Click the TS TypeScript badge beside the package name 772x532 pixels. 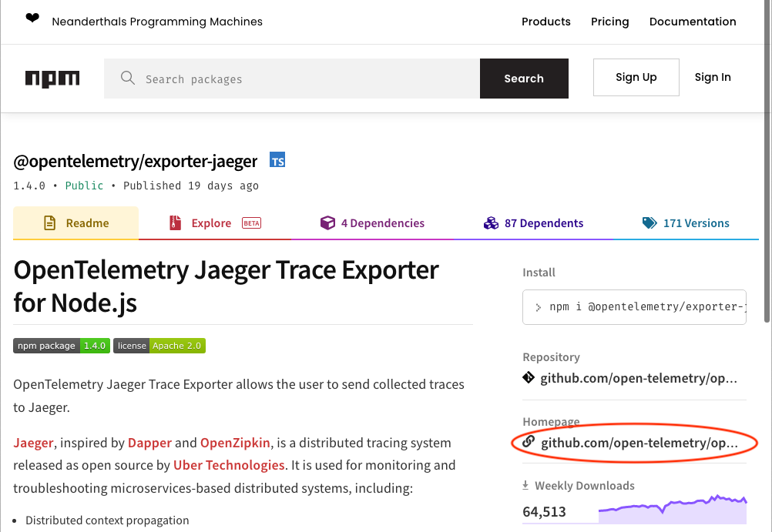point(277,160)
